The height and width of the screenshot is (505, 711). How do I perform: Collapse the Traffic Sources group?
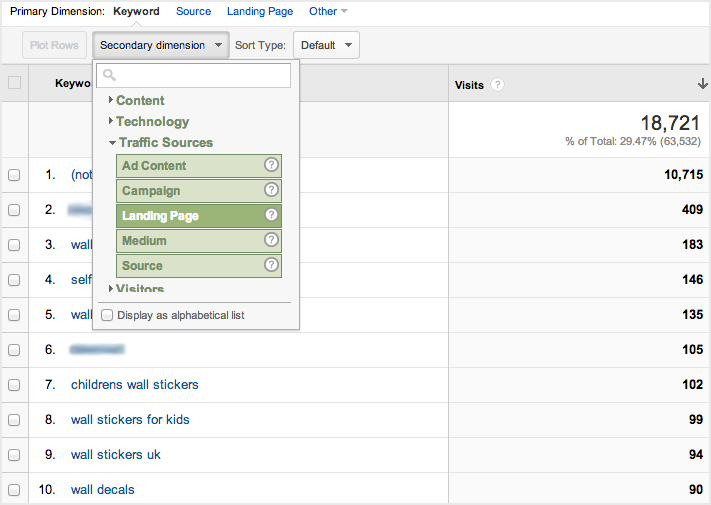165,143
